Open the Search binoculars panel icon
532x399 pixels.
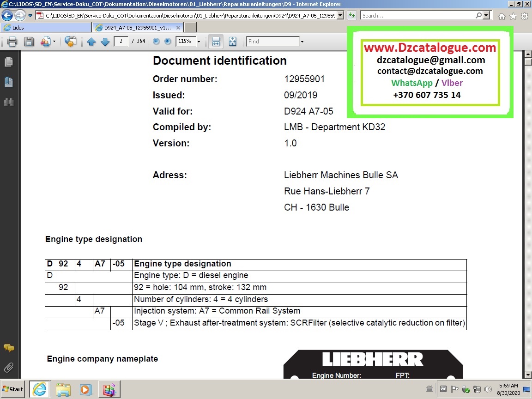9,102
